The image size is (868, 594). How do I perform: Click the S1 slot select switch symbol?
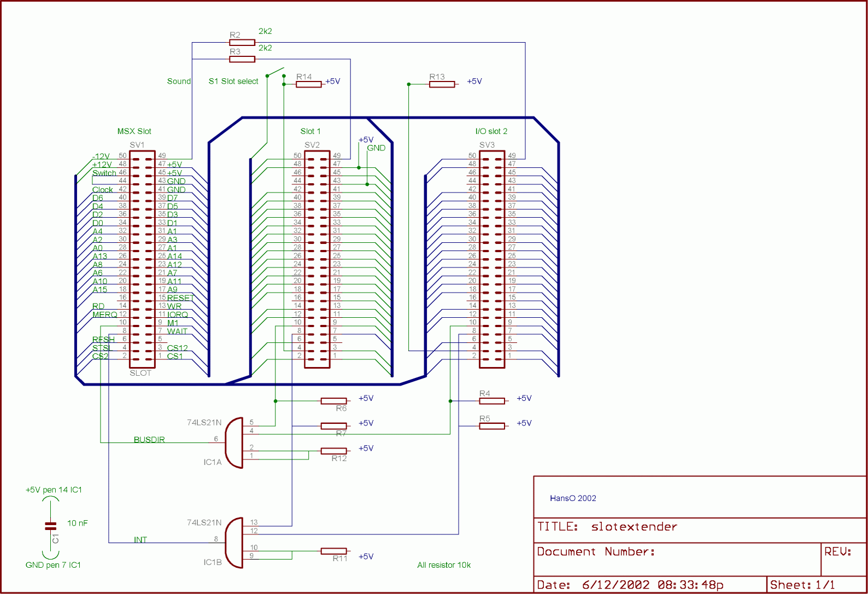pyautogui.click(x=275, y=73)
